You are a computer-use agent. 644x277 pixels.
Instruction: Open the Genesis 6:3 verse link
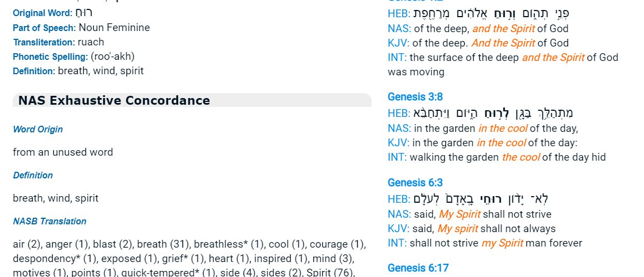[x=415, y=183]
